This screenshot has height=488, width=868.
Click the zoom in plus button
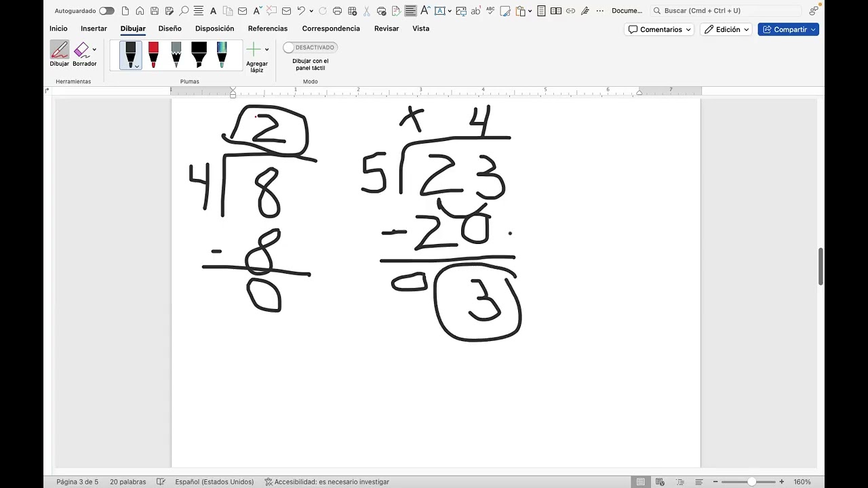point(782,482)
